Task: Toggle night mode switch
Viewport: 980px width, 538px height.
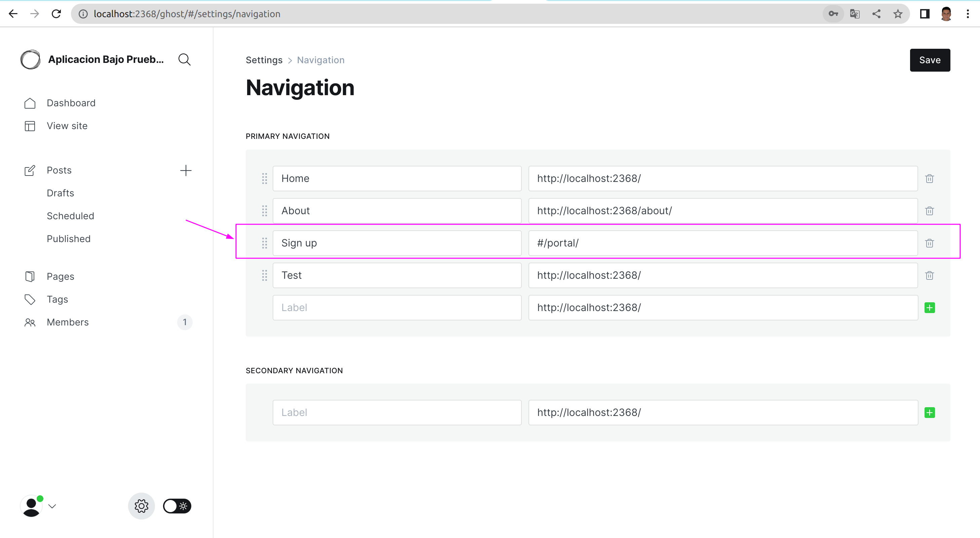Action: 177,506
